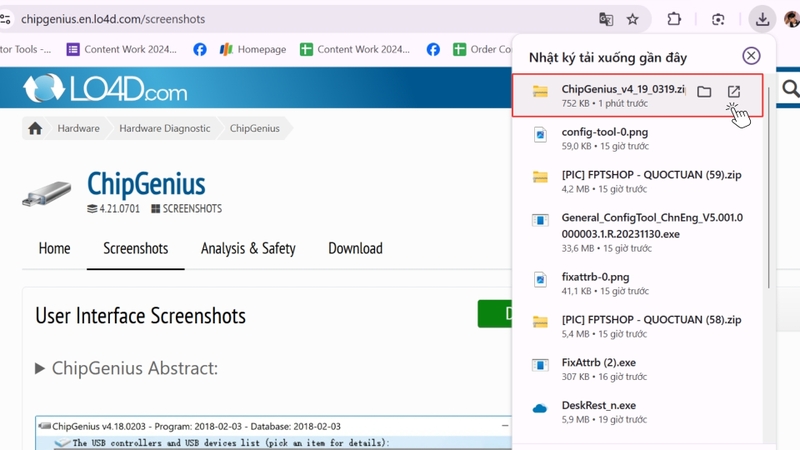The image size is (800, 450).
Task: Open the Chrome downloads icon in toolbar
Action: tap(762, 19)
